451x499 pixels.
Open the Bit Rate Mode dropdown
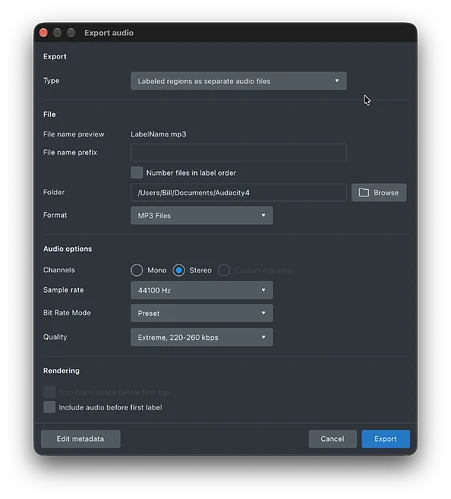point(202,313)
